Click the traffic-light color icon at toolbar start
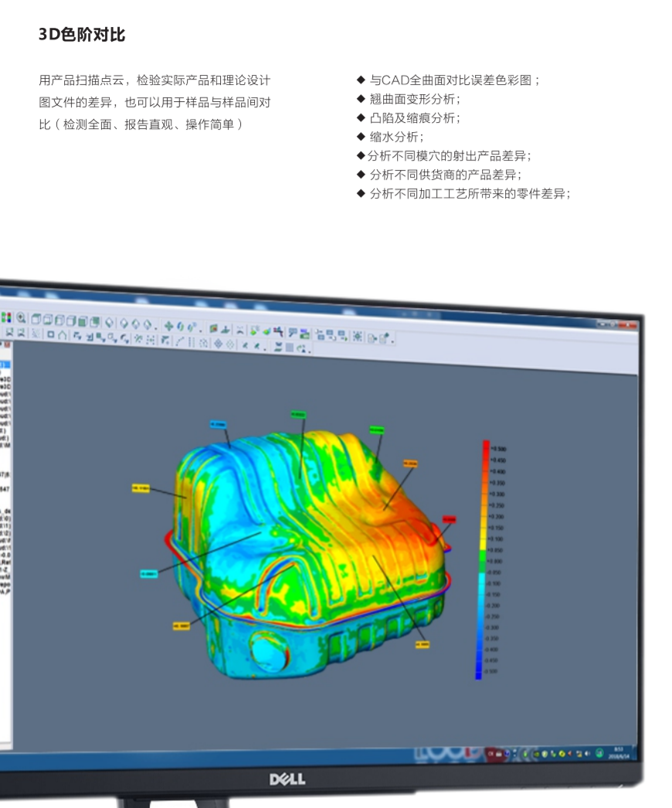 coord(7,317)
